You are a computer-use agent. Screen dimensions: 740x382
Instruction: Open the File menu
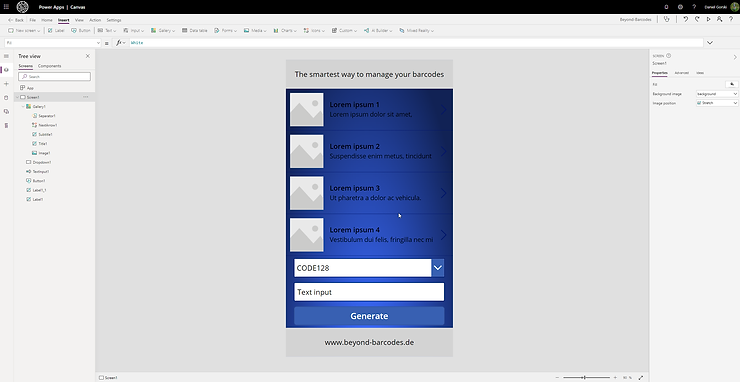click(33, 20)
